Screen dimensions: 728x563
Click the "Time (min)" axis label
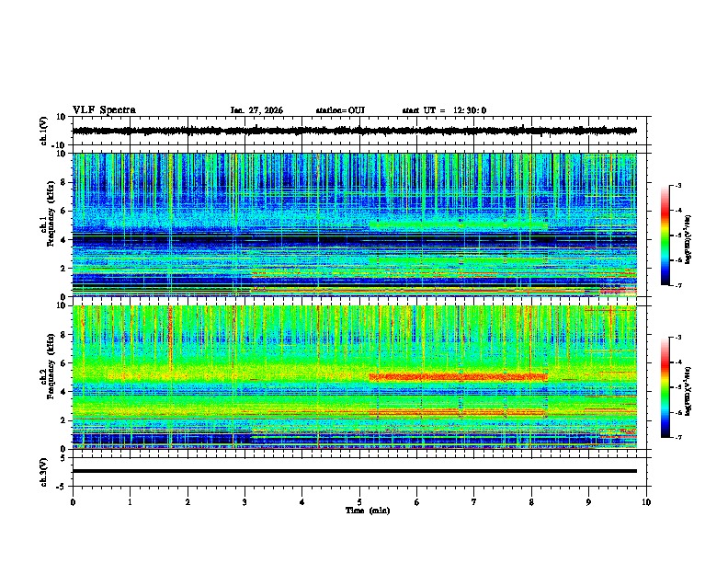(368, 511)
